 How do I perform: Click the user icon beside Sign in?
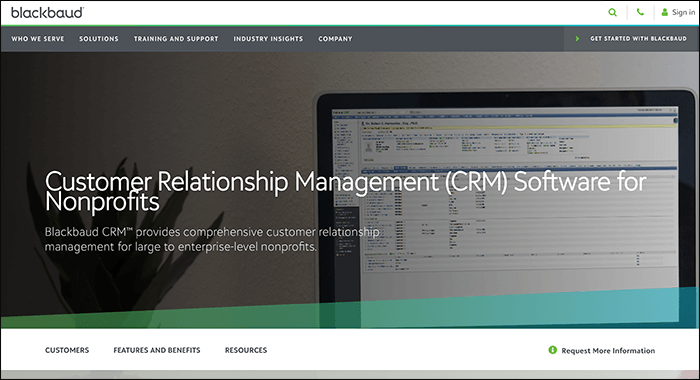[x=664, y=13]
